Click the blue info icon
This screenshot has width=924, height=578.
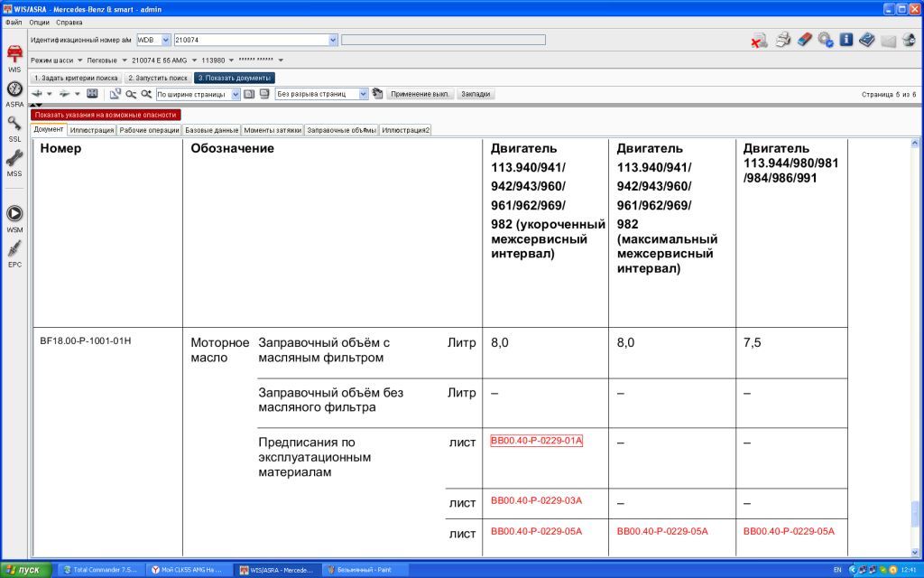[x=846, y=40]
